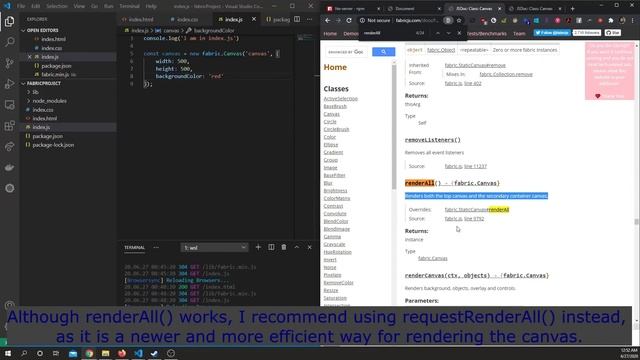Click the find-in-page text field
640x360 pixels.
coord(388,33)
